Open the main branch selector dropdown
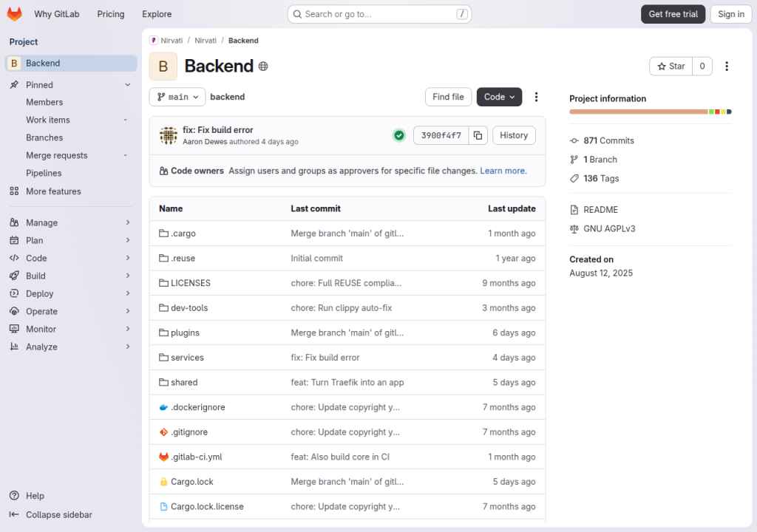757x532 pixels. point(177,97)
